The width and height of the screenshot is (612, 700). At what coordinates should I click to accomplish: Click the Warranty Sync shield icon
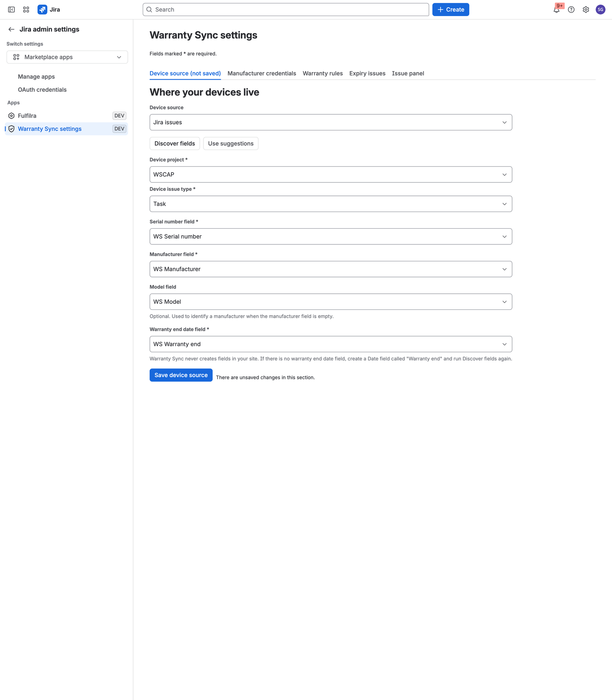11,129
